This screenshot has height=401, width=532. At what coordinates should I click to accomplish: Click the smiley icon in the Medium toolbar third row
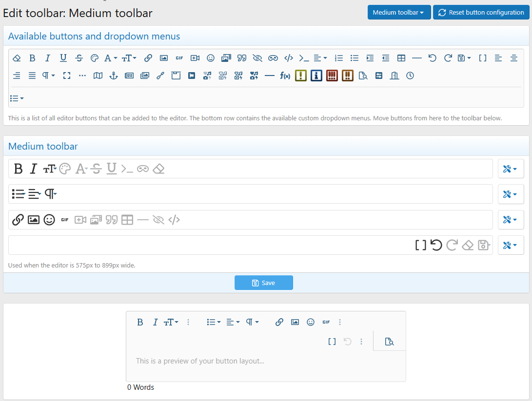pos(49,220)
